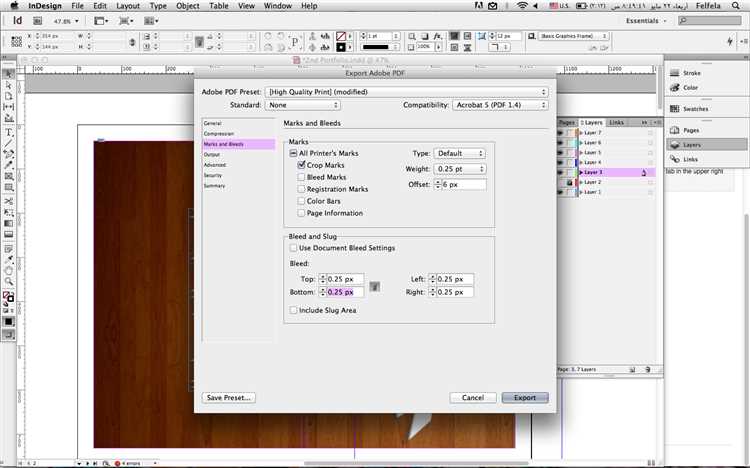Open the Compatibility dropdown
Viewport: 750px width, 468px height.
click(x=500, y=105)
